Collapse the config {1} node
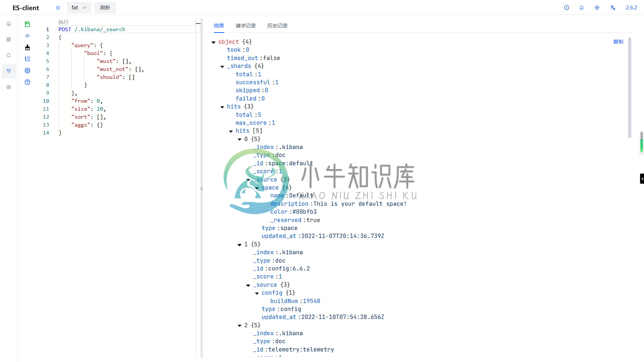Screen dimensions: 644x362 click(x=257, y=293)
